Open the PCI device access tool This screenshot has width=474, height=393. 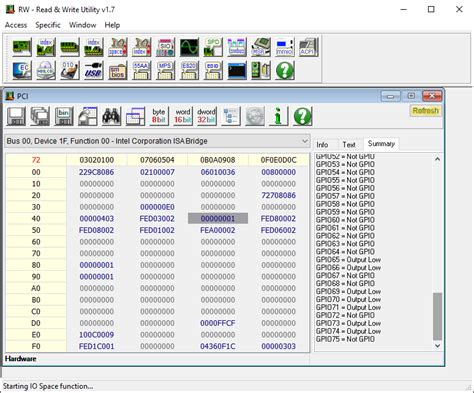[x=22, y=47]
